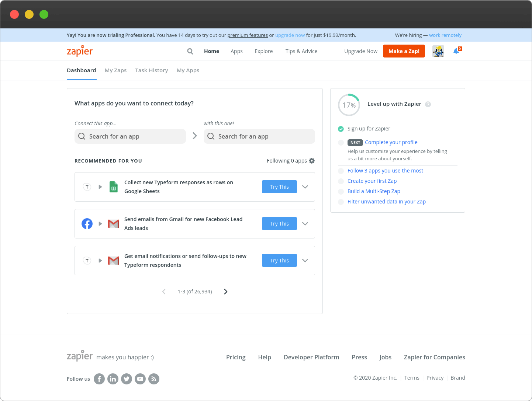Open the My Apps tab
Screen dimensions: 532x401
[x=188, y=70]
